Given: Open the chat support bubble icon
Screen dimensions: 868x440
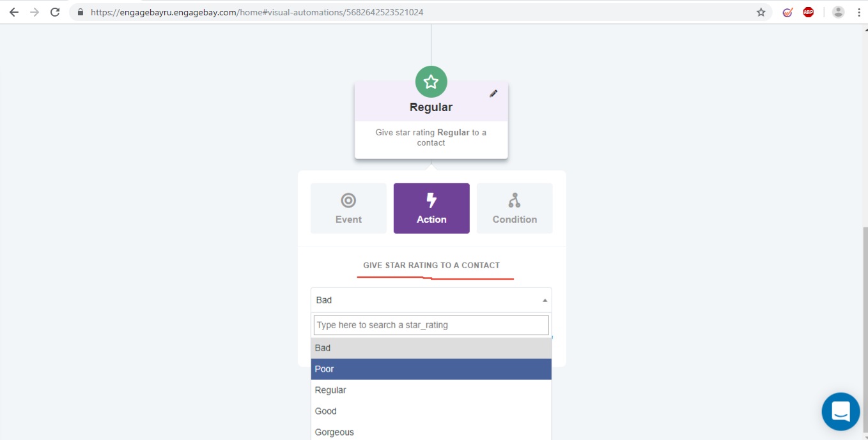Looking at the screenshot, I should click(x=841, y=412).
